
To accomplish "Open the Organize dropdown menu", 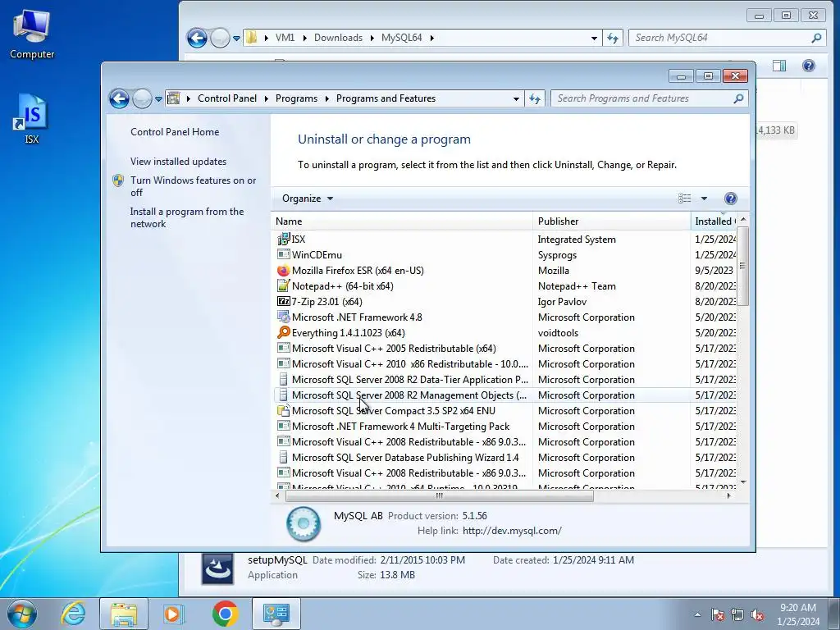I will click(x=308, y=199).
